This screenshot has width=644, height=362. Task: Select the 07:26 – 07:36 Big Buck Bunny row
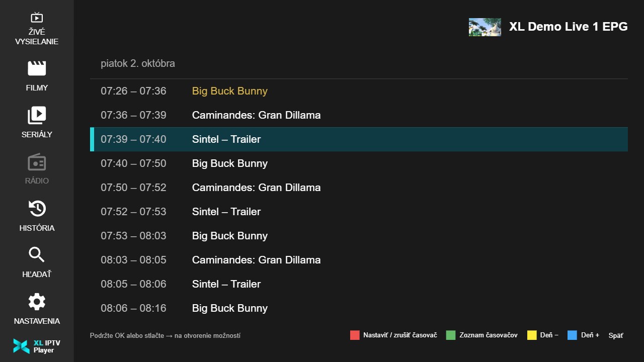(359, 91)
